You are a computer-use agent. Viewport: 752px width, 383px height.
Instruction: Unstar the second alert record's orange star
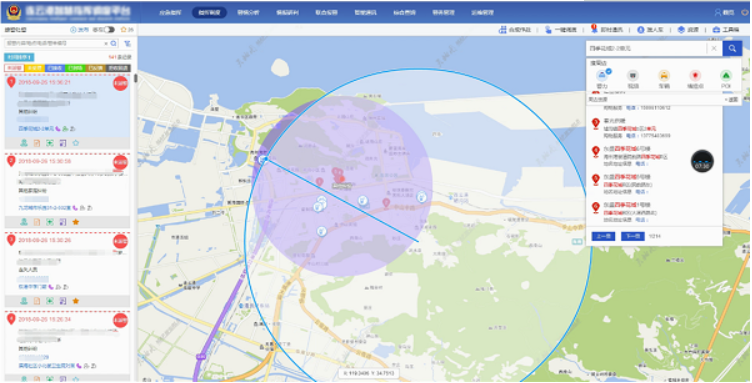[x=75, y=222]
